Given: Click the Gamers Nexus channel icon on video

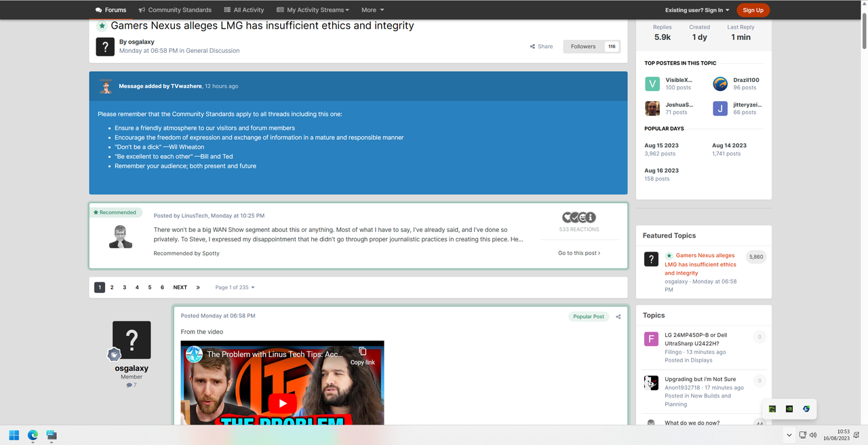Looking at the screenshot, I should coord(195,354).
